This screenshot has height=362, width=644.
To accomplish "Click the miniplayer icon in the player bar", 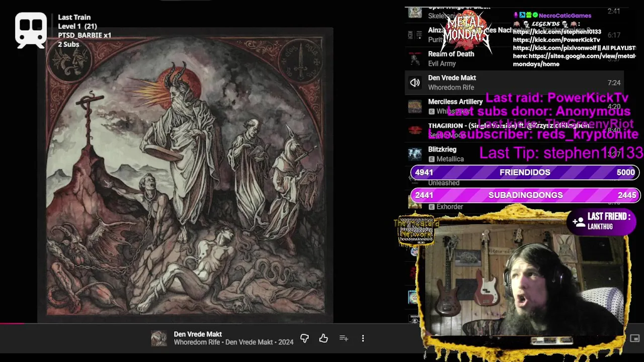I will coord(634,338).
